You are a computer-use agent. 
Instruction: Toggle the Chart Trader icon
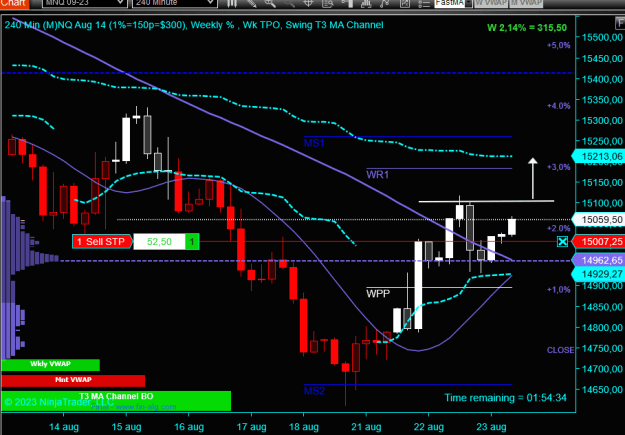pyautogui.click(x=346, y=4)
